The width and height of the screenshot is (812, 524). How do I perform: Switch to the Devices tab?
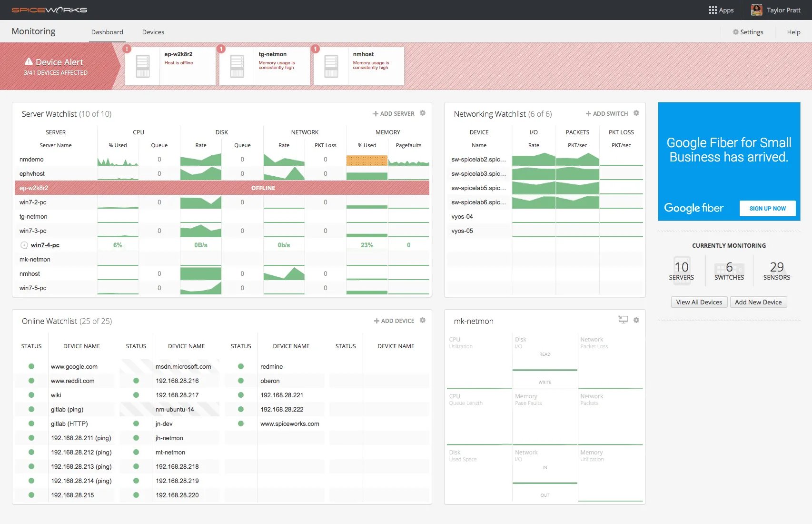click(153, 32)
